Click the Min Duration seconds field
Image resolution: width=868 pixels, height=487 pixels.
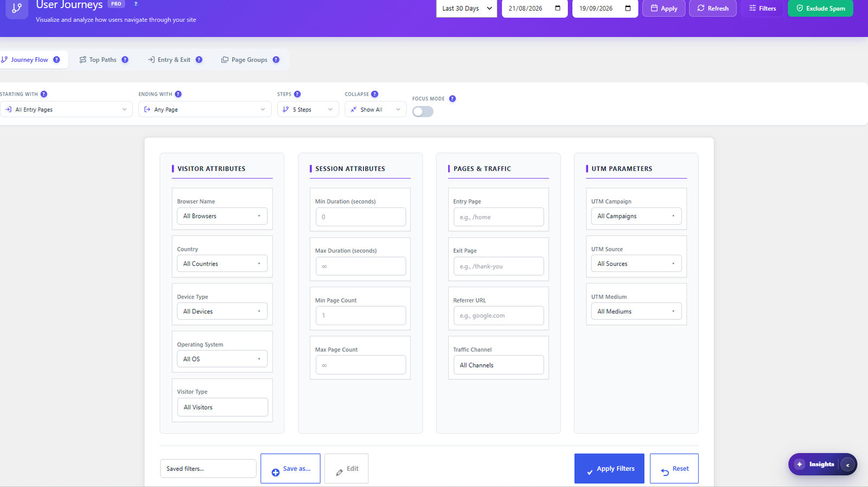point(361,217)
